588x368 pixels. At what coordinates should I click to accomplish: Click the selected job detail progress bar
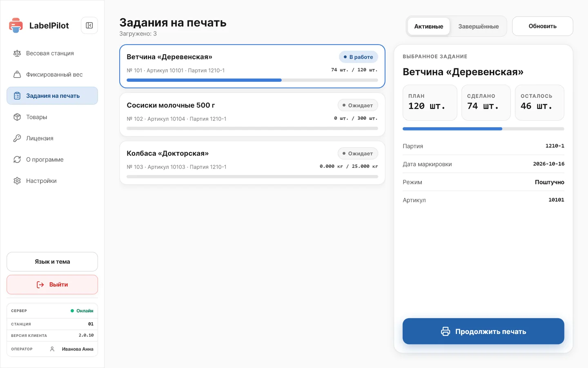[483, 129]
